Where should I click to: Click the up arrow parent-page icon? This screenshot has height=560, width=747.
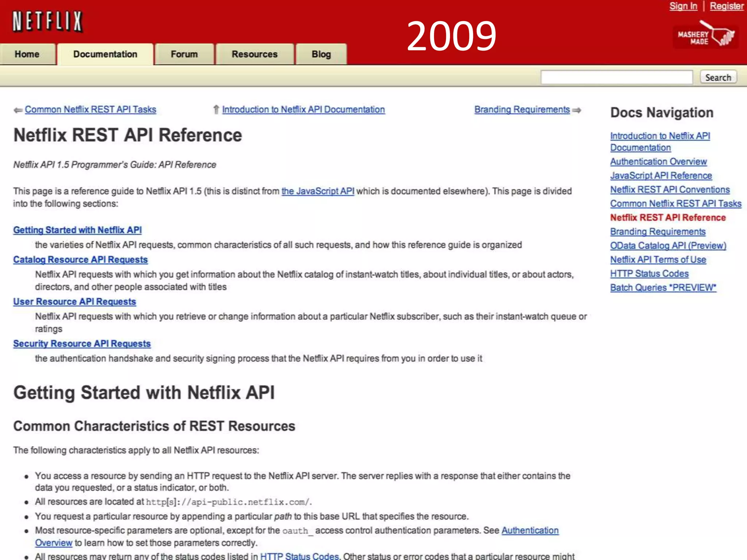point(216,110)
